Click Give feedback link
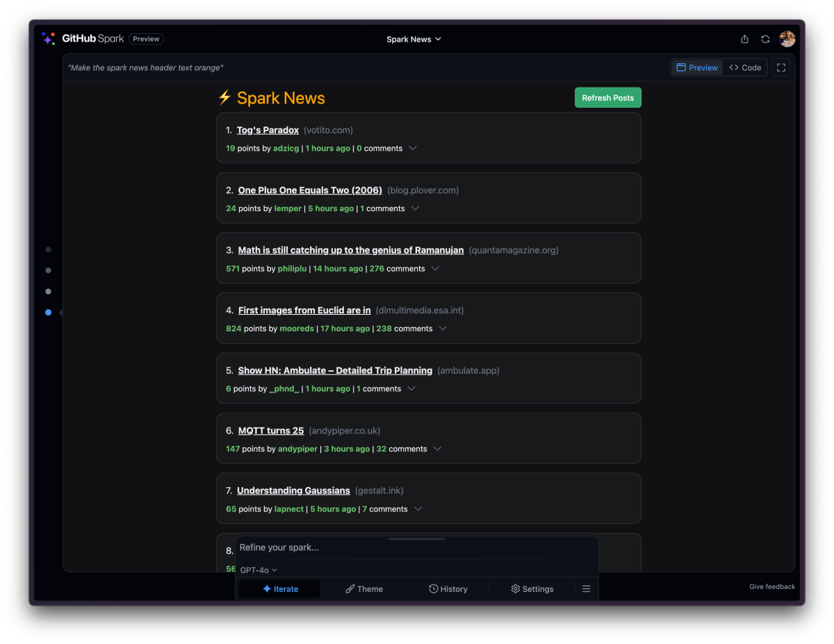Viewport: 834px width, 644px height. point(772,586)
